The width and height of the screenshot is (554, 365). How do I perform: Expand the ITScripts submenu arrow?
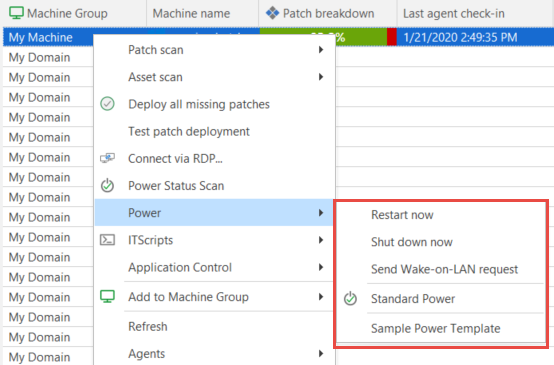pyautogui.click(x=321, y=240)
